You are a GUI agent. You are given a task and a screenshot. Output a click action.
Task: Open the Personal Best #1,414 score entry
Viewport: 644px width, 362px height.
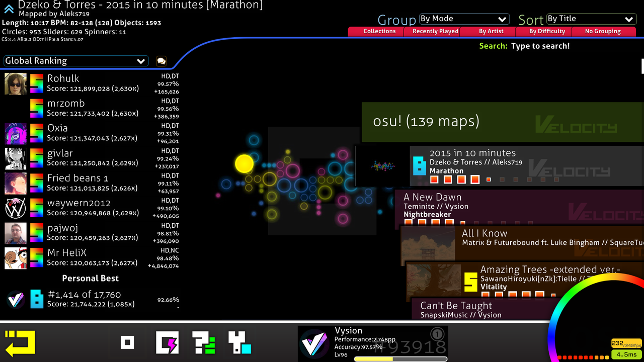pyautogui.click(x=92, y=299)
